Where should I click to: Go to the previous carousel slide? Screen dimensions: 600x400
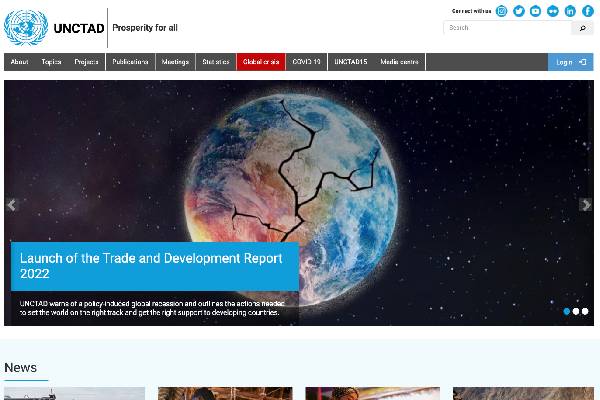[12, 204]
